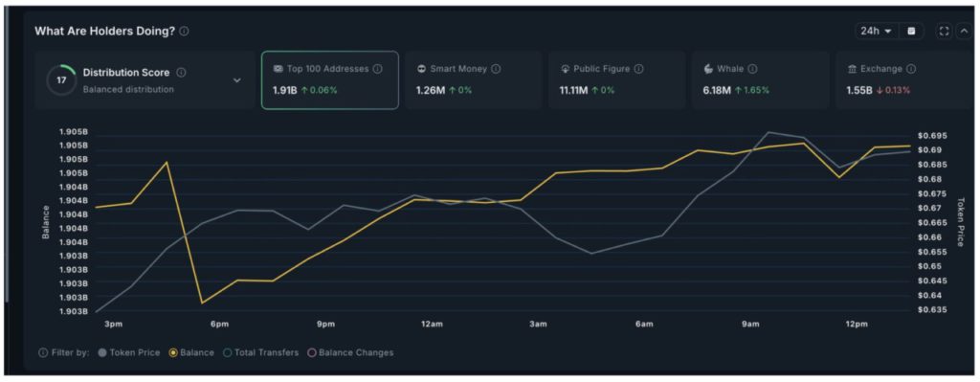Screen dimensions: 980x382
Task: Enter fullscreen chart view
Action: tap(944, 32)
